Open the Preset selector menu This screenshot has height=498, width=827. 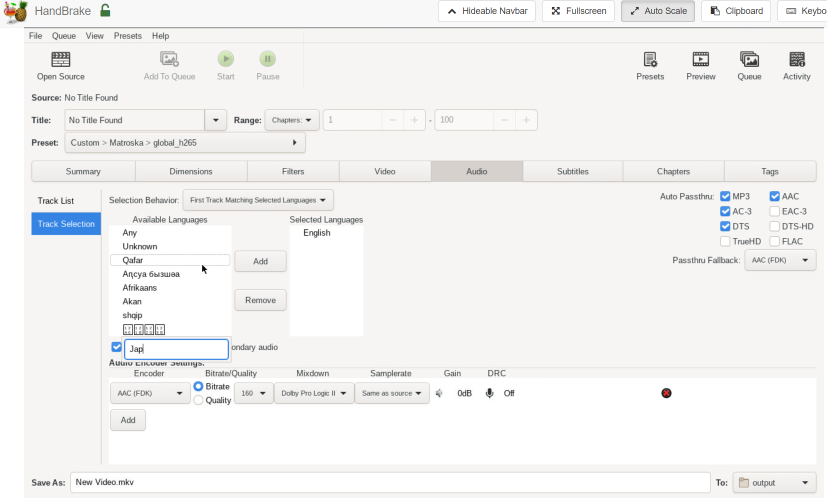click(x=185, y=142)
